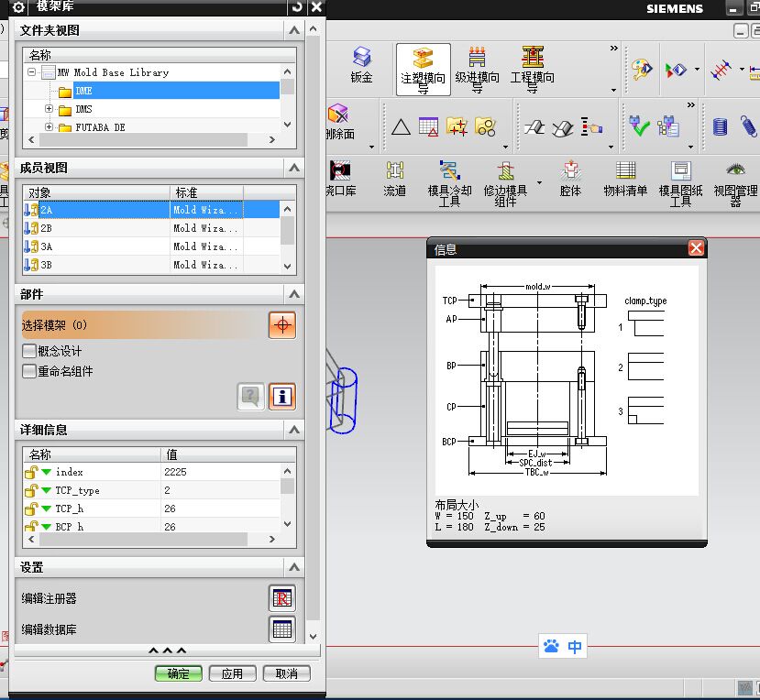Select the 2A member row

(151, 210)
